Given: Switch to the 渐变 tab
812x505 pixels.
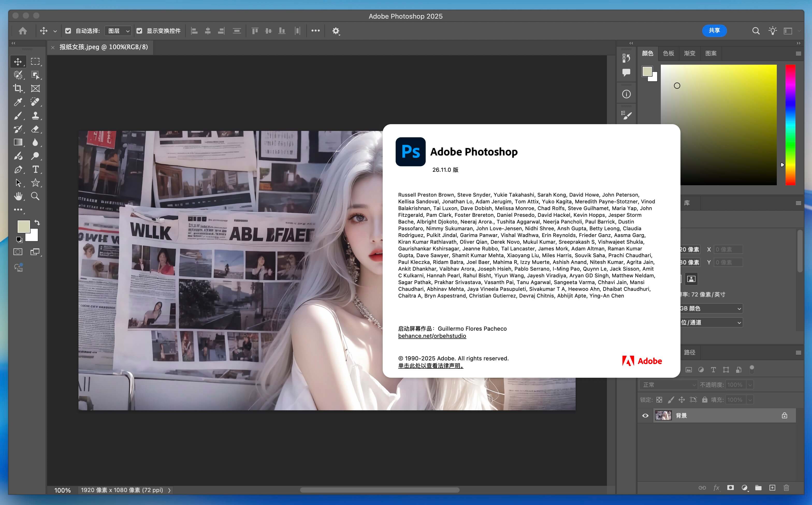Looking at the screenshot, I should [x=689, y=54].
